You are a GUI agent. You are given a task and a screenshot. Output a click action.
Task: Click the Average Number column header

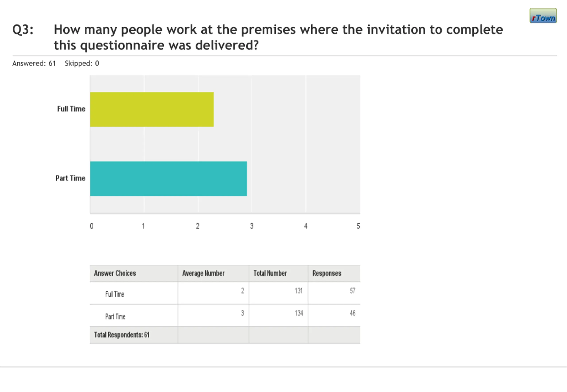point(203,273)
